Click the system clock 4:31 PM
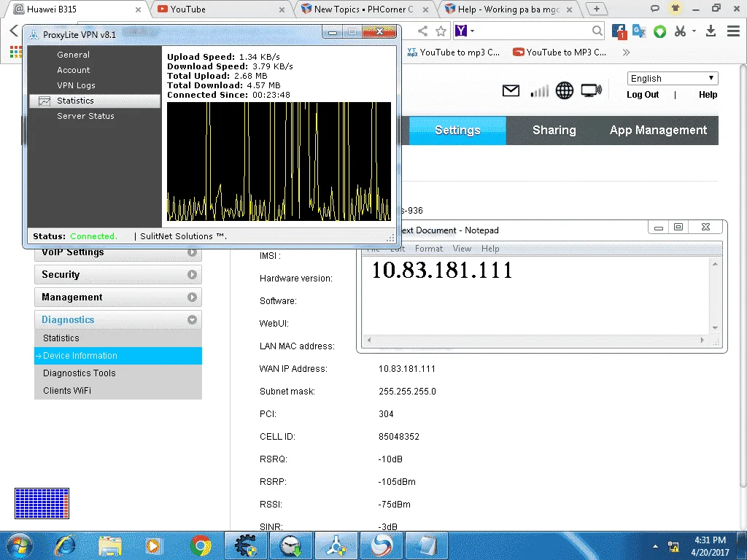This screenshot has width=747, height=560. 710,540
